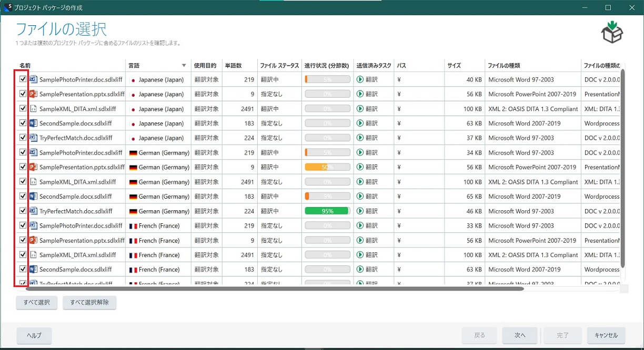Sort by the ファイル ステータス column header
The height and width of the screenshot is (350, 644).
point(279,66)
